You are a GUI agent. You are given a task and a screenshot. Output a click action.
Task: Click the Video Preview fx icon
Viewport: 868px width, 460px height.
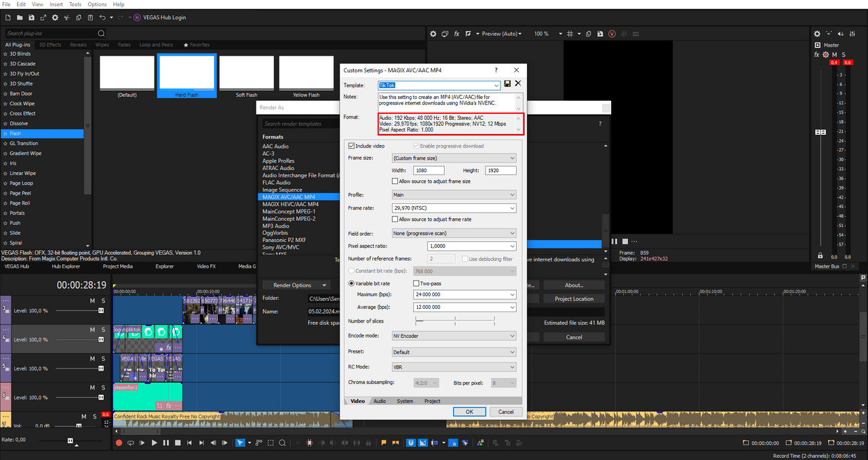click(x=457, y=33)
